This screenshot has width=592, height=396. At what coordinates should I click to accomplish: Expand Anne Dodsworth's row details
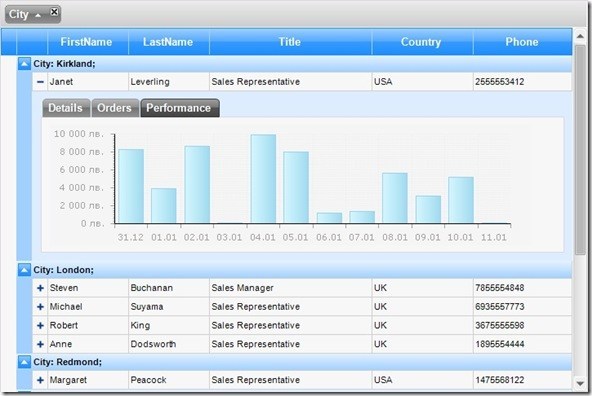pyautogui.click(x=40, y=344)
